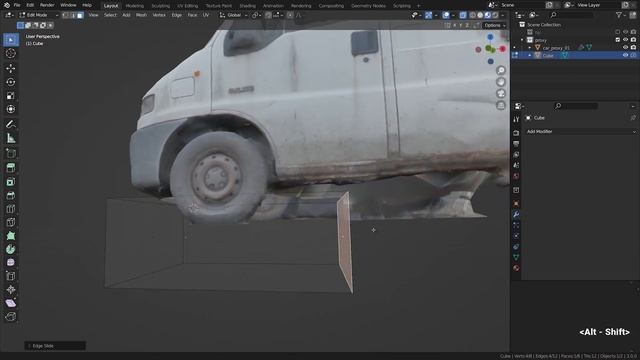
Task: Expand the car_proxy_01 tree item
Action: pos(530,48)
